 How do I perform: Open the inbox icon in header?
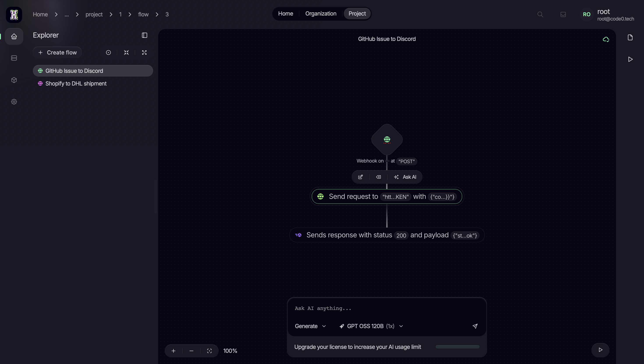563,14
